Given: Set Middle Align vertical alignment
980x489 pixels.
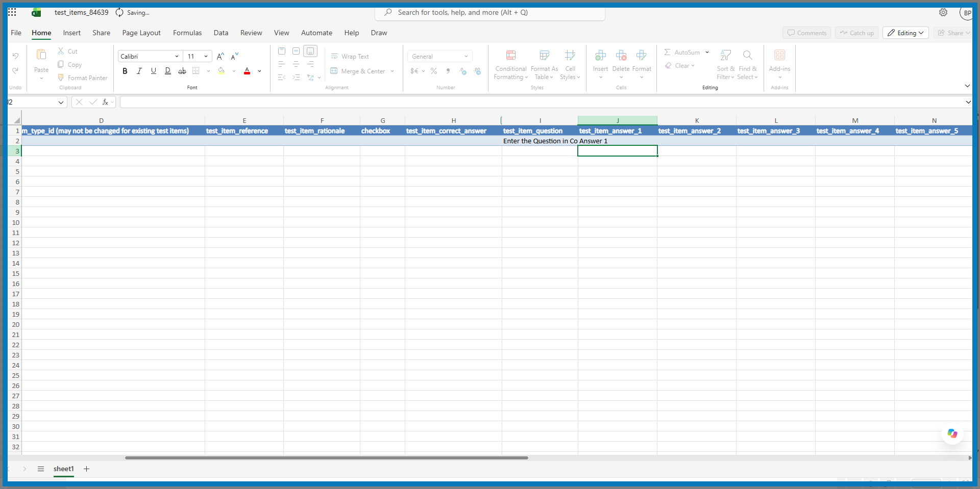Looking at the screenshot, I should tap(296, 51).
